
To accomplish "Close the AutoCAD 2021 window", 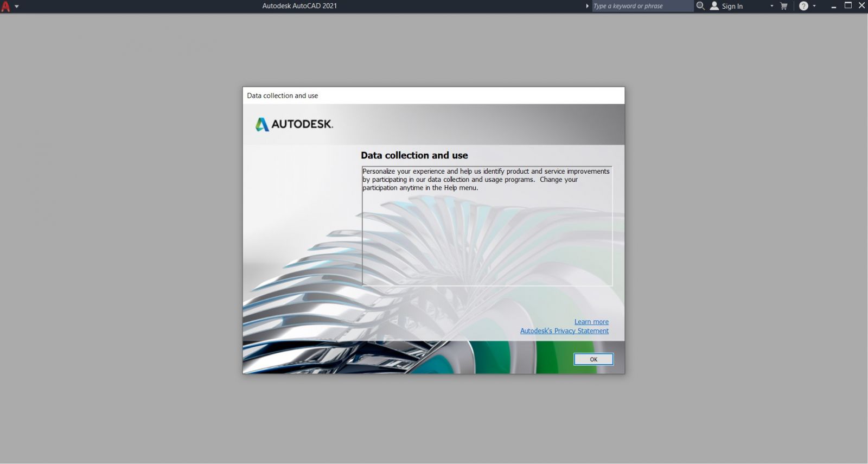I will [x=861, y=6].
